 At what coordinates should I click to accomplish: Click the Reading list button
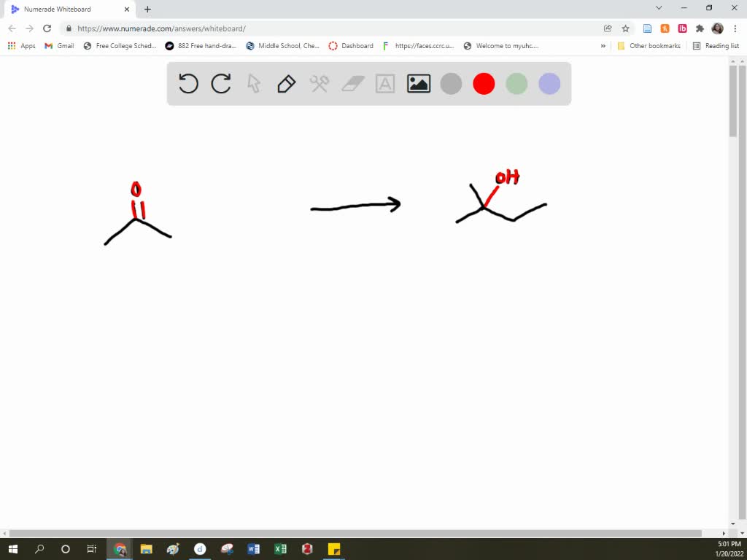pos(717,45)
